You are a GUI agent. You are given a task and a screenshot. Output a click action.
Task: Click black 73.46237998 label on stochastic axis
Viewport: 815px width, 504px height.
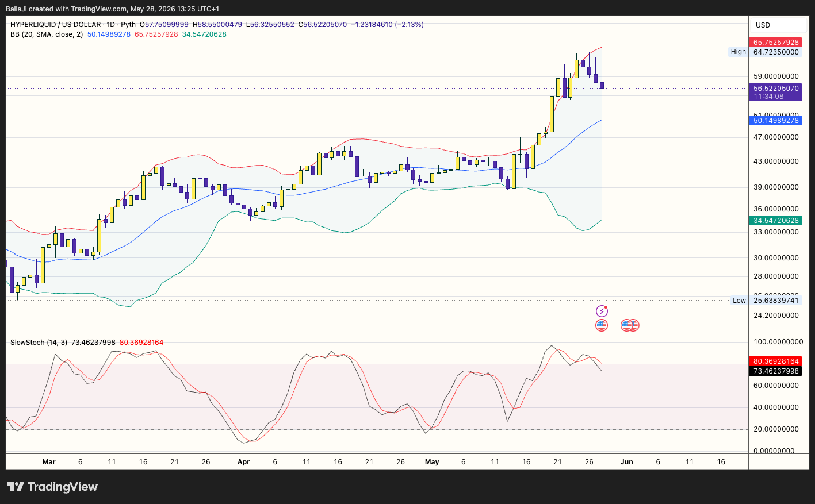(776, 371)
